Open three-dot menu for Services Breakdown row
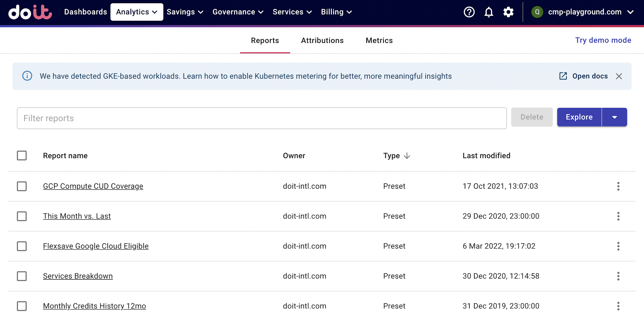 (x=618, y=276)
